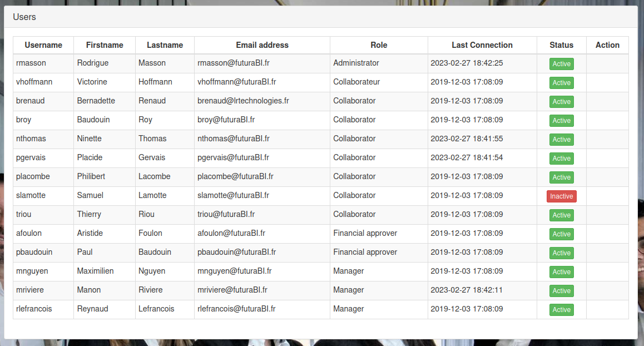644x346 pixels.
Task: Click the Last Connection column header
Action: (x=482, y=45)
